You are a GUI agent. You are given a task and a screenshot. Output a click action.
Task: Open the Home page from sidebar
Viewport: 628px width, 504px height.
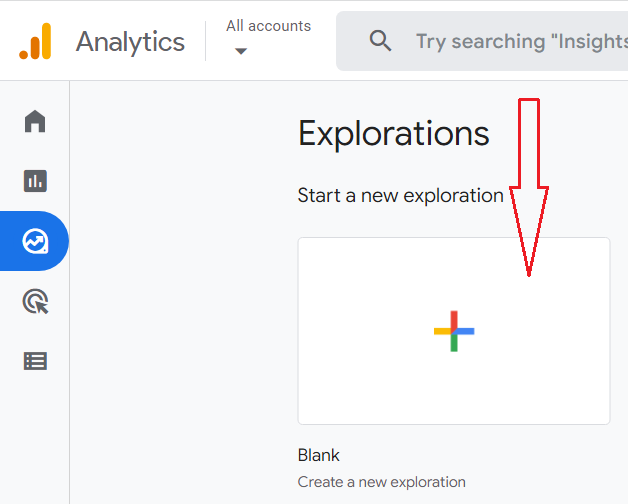35,122
